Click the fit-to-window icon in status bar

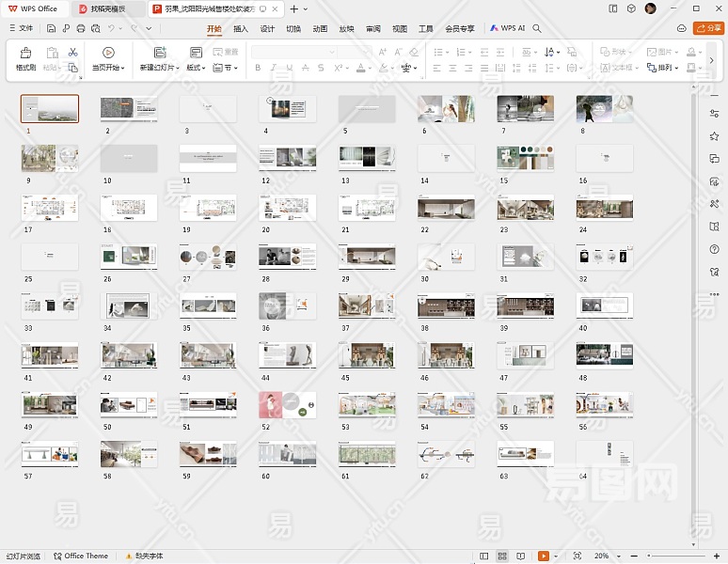(577, 556)
